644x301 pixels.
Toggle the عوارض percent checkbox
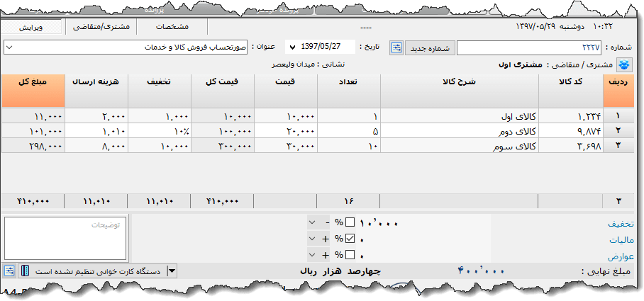coord(350,255)
